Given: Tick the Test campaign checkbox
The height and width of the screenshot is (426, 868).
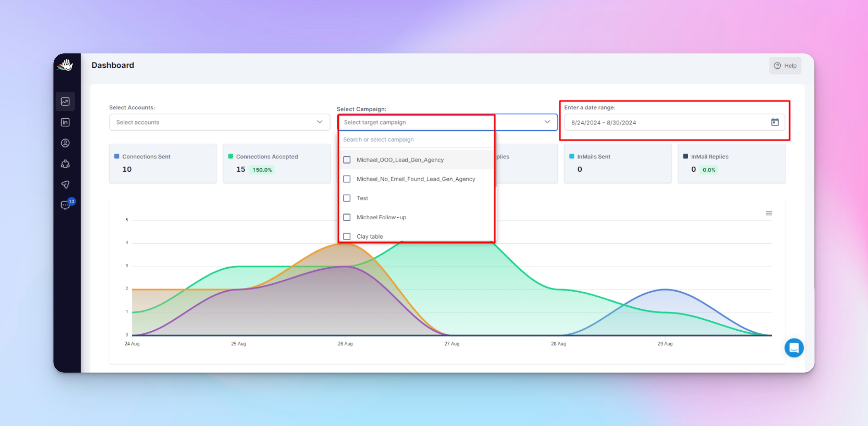Looking at the screenshot, I should pos(347,198).
